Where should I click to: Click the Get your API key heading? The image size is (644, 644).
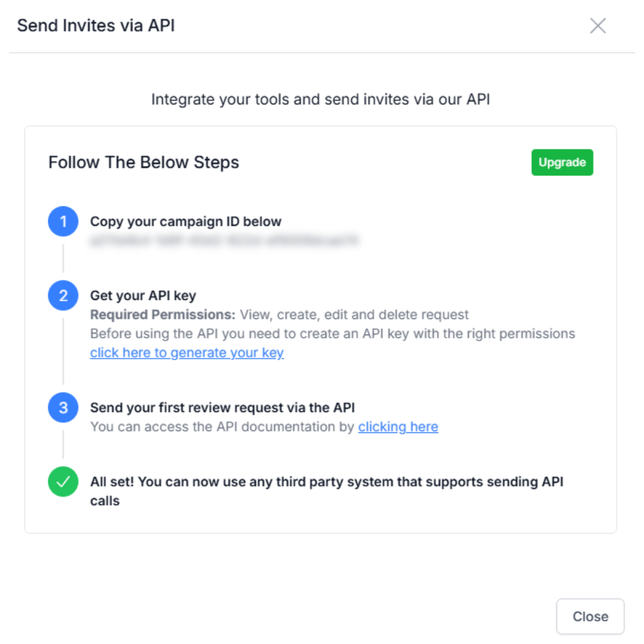click(142, 295)
